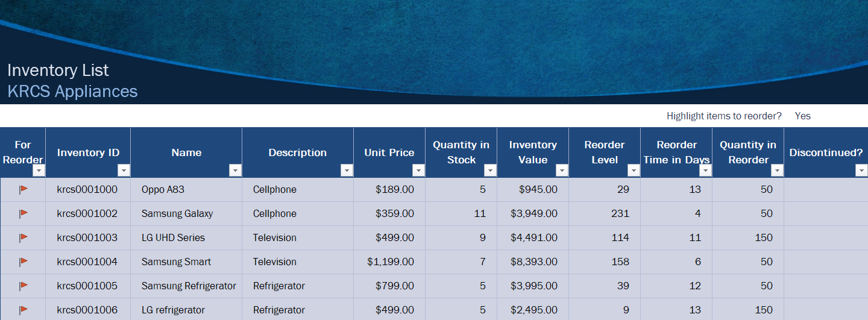868x320 pixels.
Task: Open the Discontinued? column filter
Action: pos(861,171)
